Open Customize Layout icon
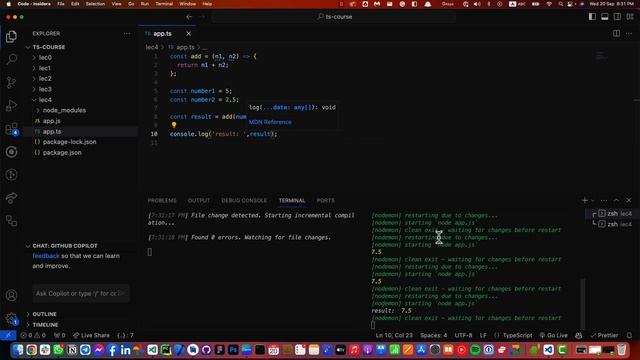Image resolution: width=640 pixels, height=360 pixels. click(630, 17)
